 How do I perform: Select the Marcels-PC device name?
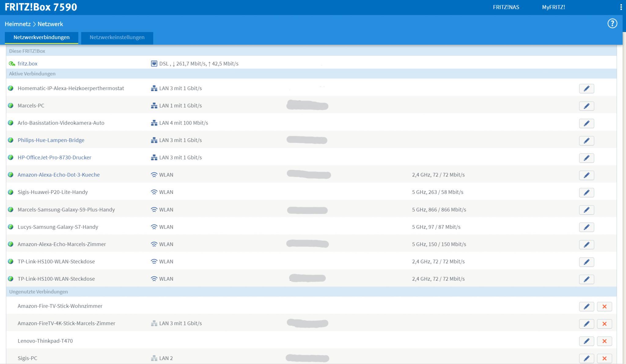coord(31,105)
